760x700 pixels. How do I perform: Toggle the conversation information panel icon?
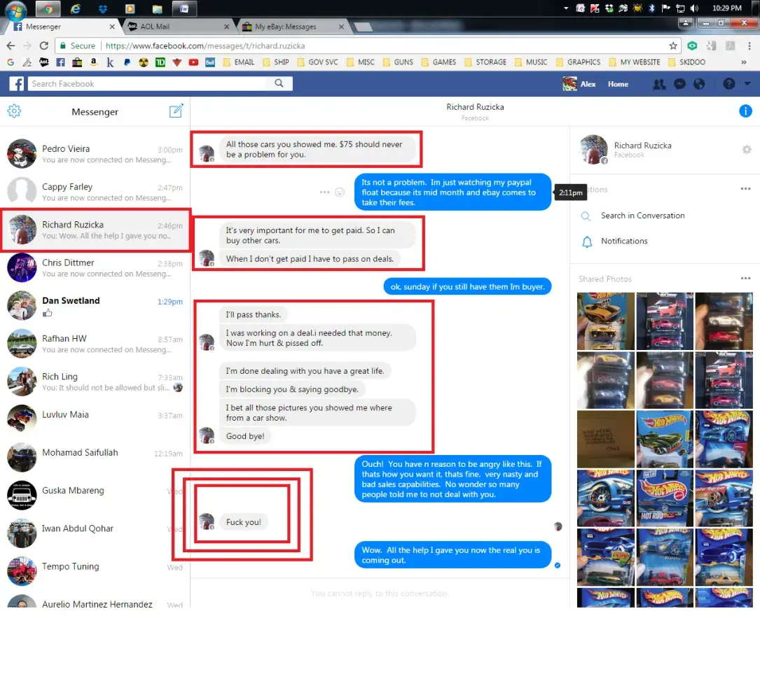tap(745, 111)
